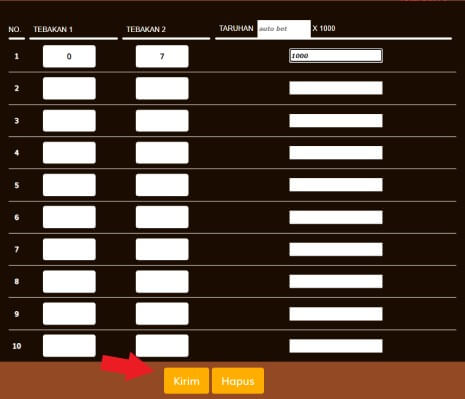Select Tebakan 1 field in row 9
The height and width of the screenshot is (399, 465).
tap(69, 314)
